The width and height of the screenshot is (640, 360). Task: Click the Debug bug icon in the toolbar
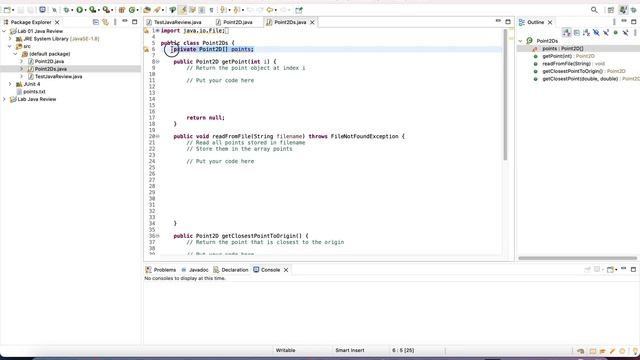pyautogui.click(x=66, y=10)
